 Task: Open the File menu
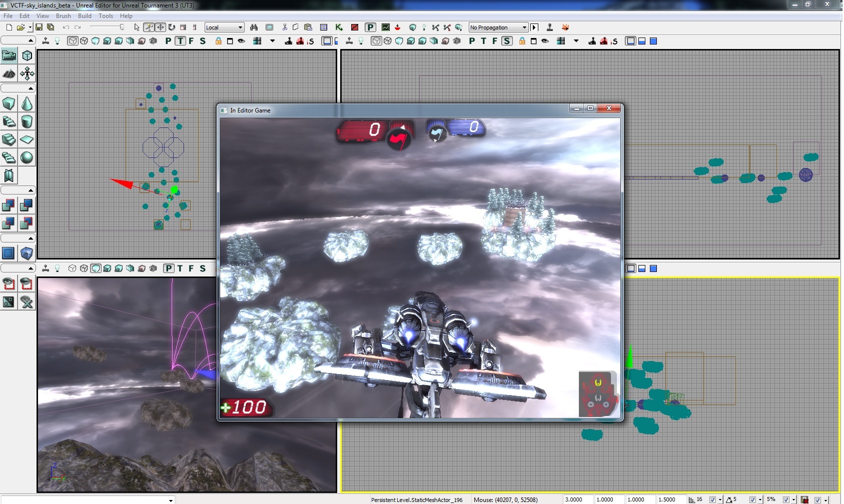[8, 16]
